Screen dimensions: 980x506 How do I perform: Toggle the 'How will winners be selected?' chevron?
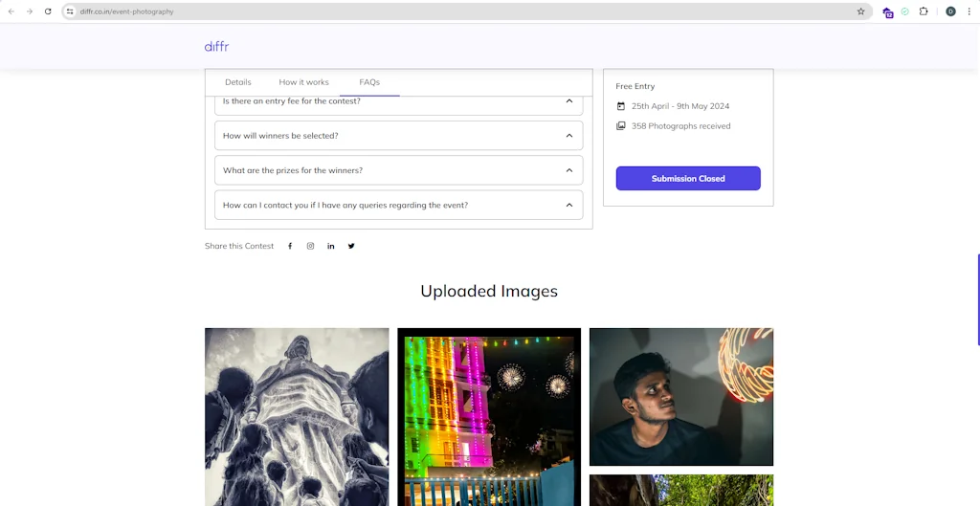click(x=569, y=136)
